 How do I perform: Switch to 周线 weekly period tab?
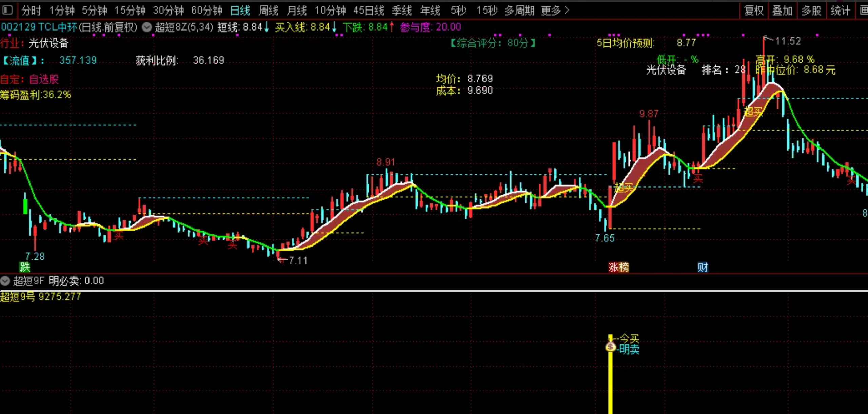click(268, 11)
